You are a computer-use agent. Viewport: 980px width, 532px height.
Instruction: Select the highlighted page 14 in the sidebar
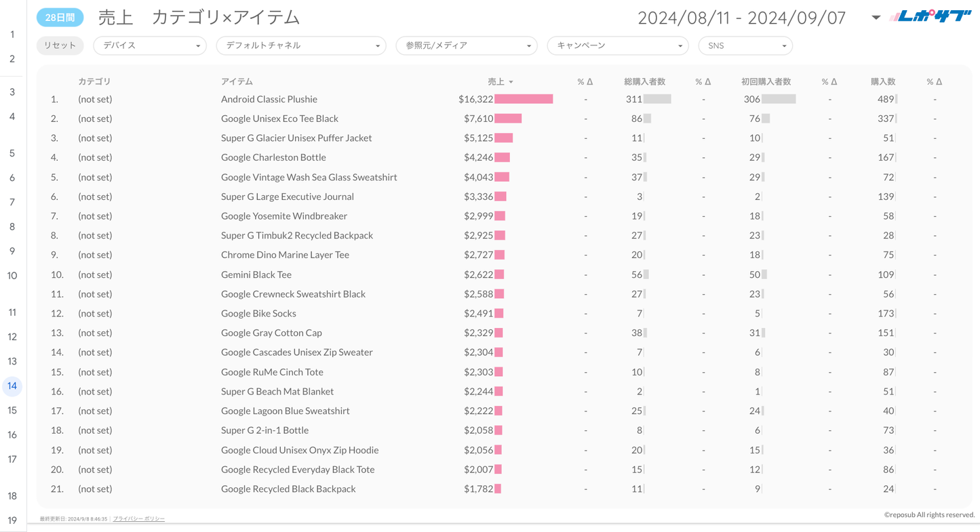(12, 386)
